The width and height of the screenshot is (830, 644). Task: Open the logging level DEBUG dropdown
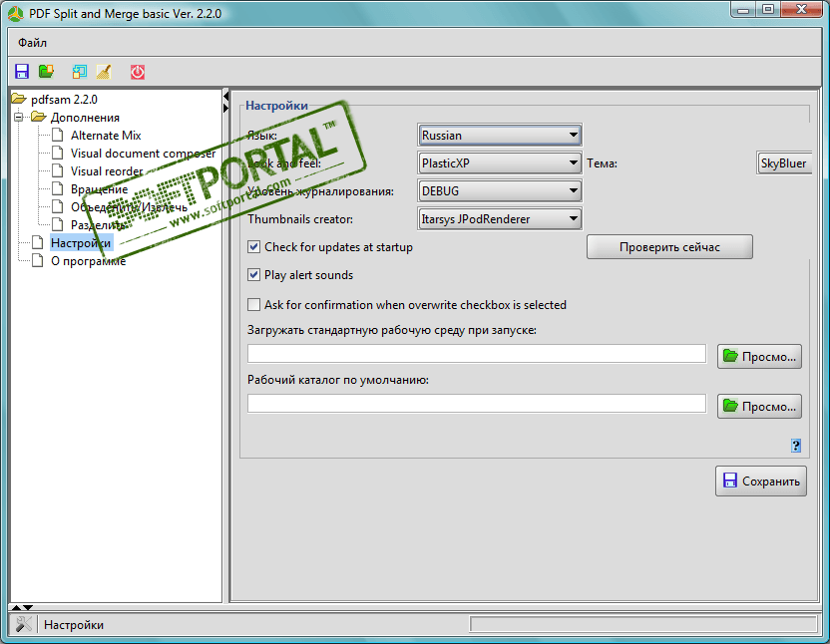pyautogui.click(x=499, y=191)
